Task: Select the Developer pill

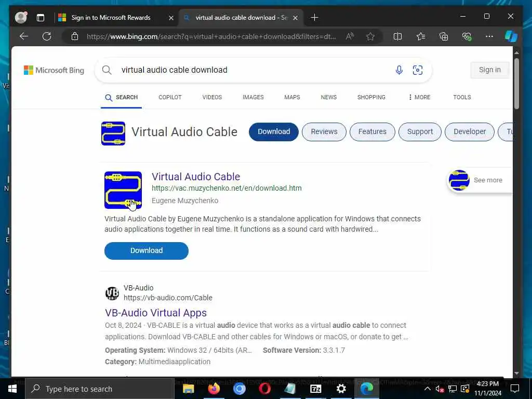Action: click(470, 131)
